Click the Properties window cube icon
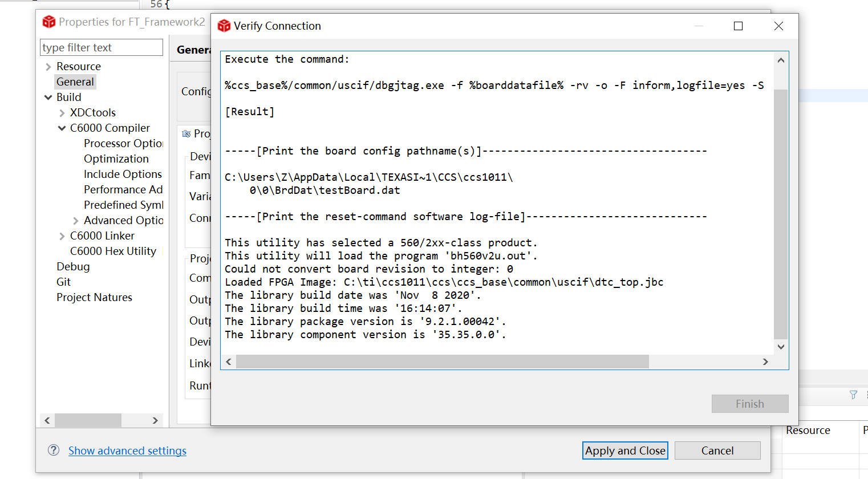This screenshot has height=479, width=868. coord(49,22)
